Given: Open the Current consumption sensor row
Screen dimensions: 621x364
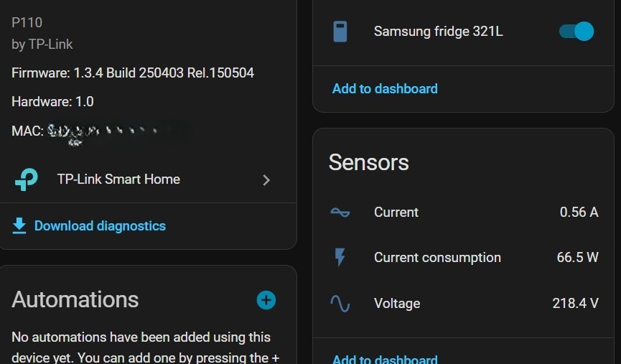Looking at the screenshot, I should (437, 258).
